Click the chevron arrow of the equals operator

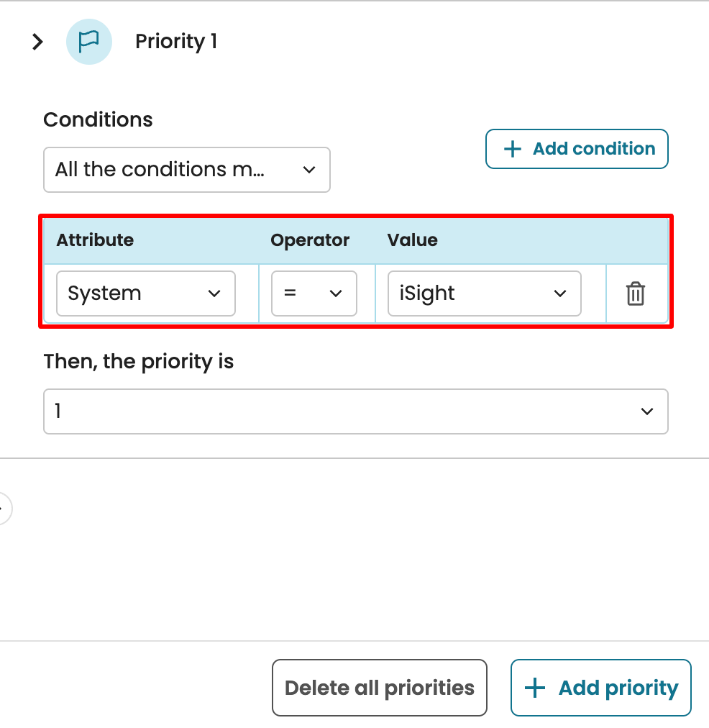(x=335, y=294)
